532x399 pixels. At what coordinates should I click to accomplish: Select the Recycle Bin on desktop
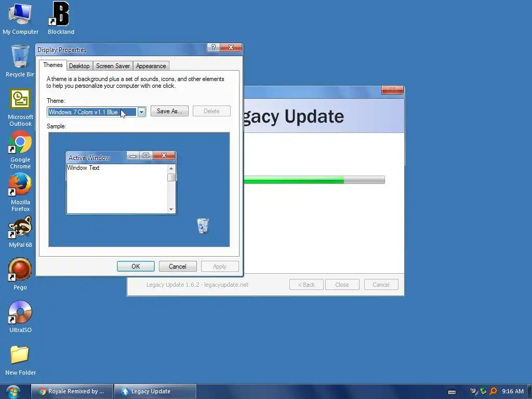pyautogui.click(x=20, y=61)
